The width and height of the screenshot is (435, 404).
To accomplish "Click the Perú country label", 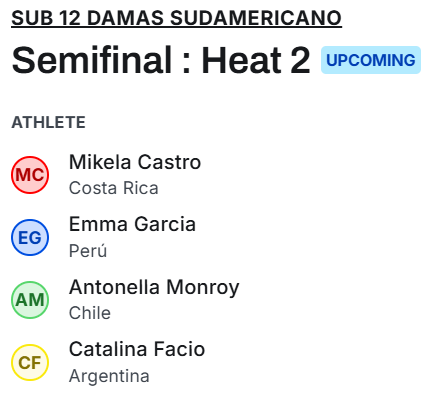I will 88,250.
